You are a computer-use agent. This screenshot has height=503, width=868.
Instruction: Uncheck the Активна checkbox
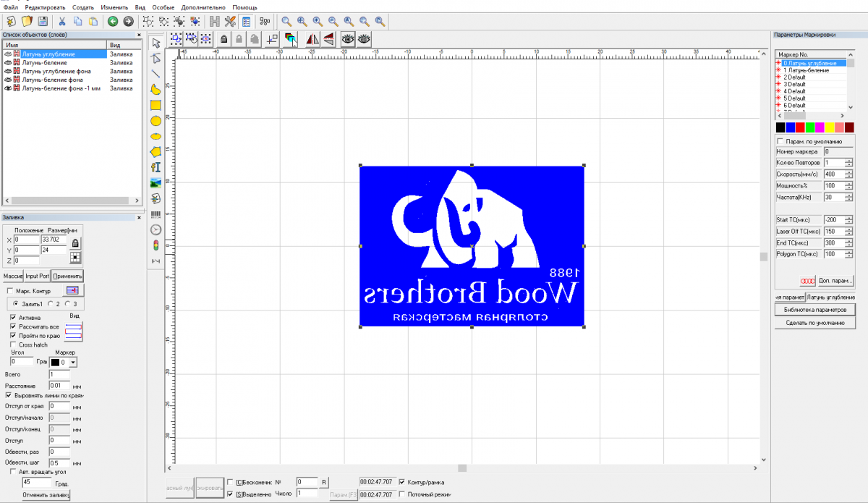click(x=14, y=317)
